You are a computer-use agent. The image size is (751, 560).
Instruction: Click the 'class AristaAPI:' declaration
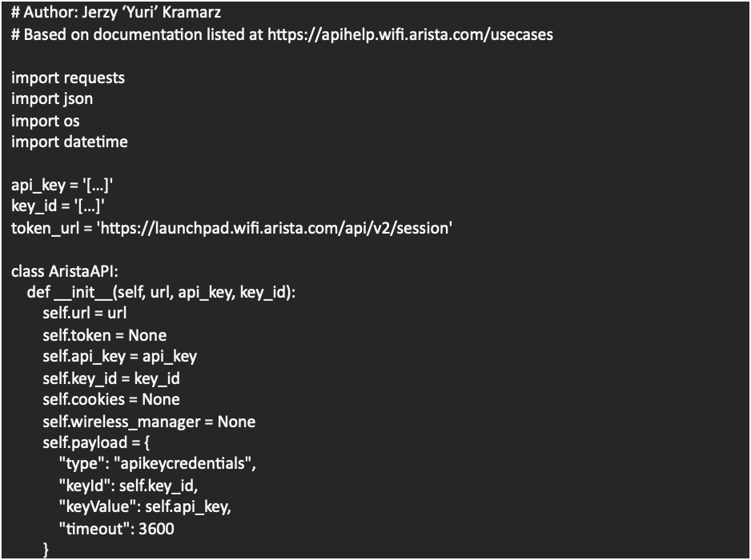tap(65, 271)
